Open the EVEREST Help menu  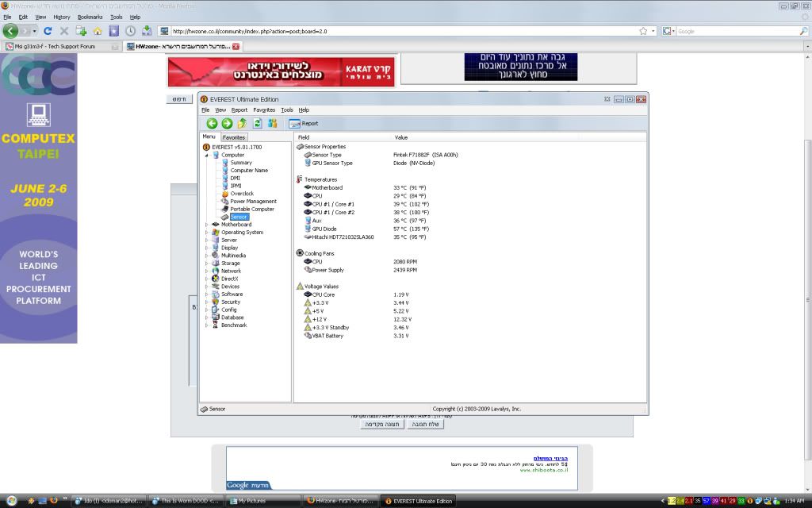[304, 110]
